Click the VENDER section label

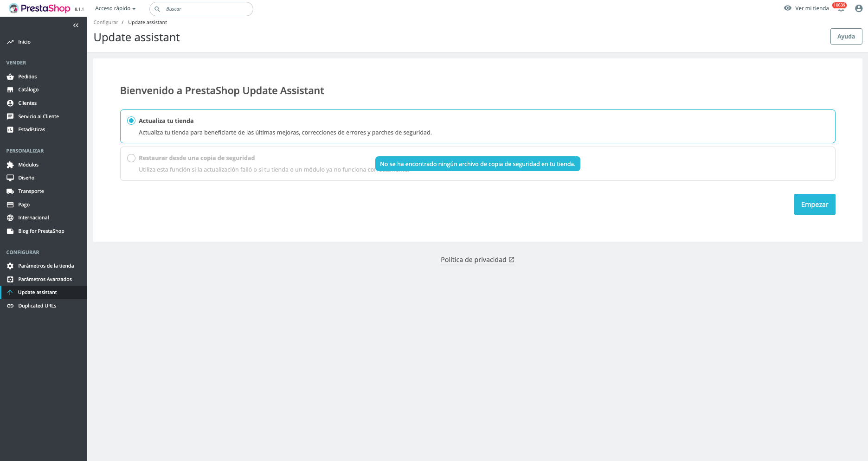[x=16, y=63]
